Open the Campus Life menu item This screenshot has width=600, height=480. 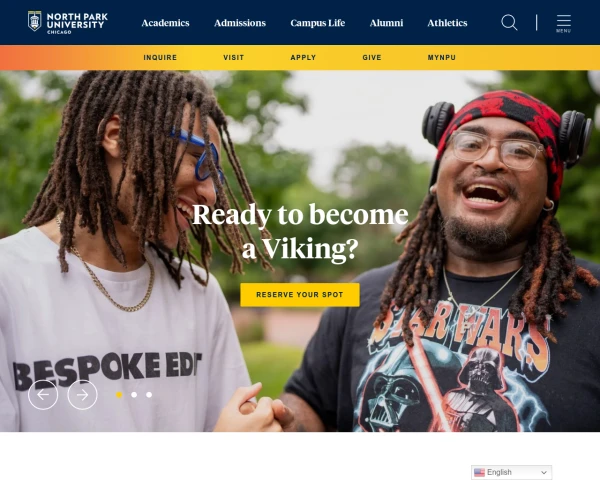tap(318, 23)
